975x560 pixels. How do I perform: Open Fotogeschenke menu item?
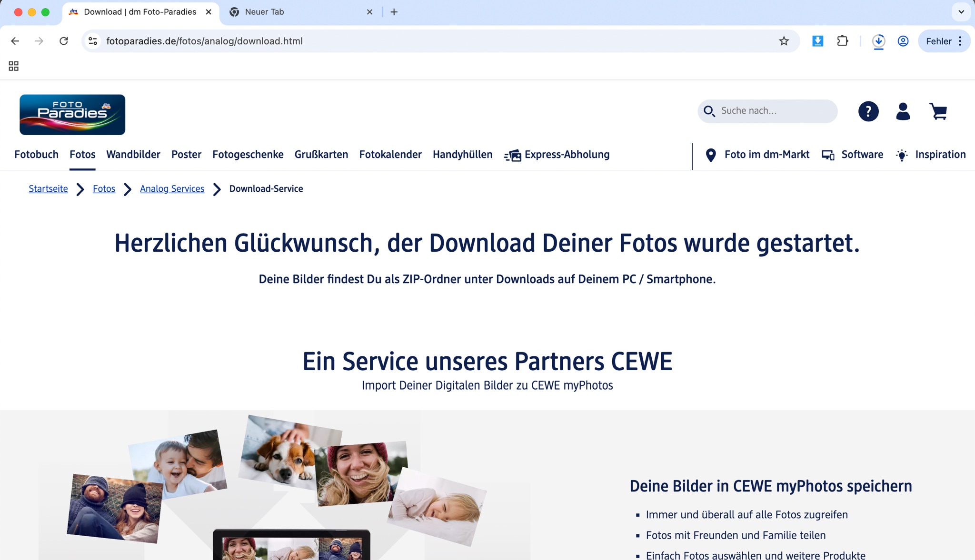pyautogui.click(x=248, y=155)
